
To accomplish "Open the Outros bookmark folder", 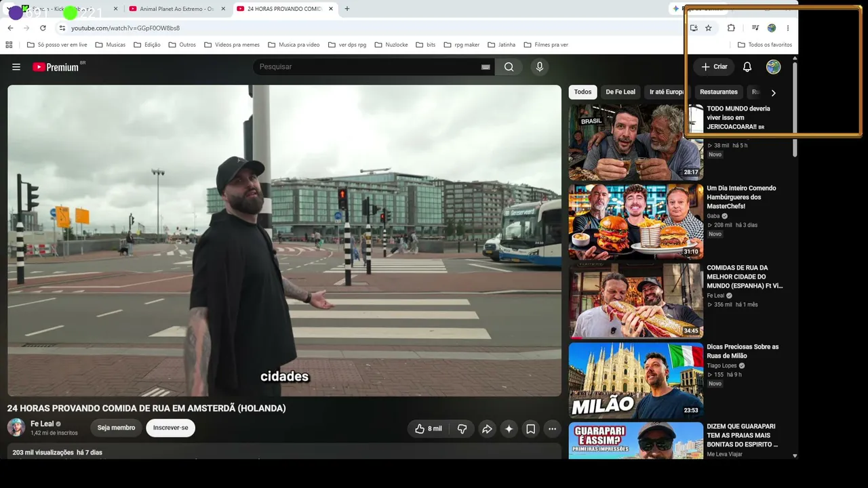I will click(182, 45).
